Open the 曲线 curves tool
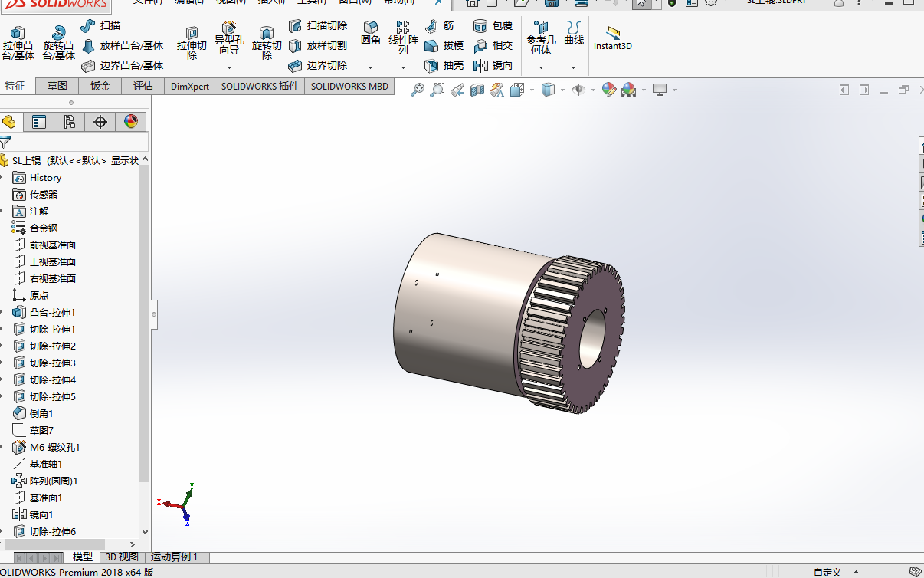Screen dimensions: 924x578 (574, 33)
